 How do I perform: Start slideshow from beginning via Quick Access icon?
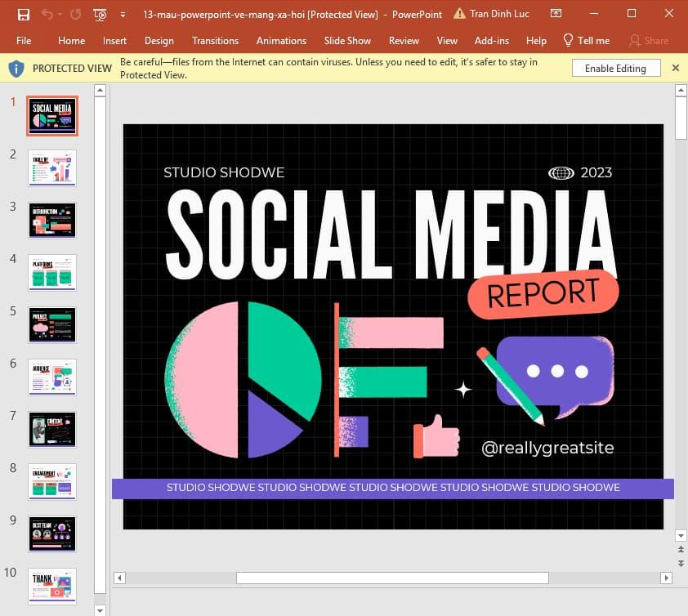tap(100, 14)
